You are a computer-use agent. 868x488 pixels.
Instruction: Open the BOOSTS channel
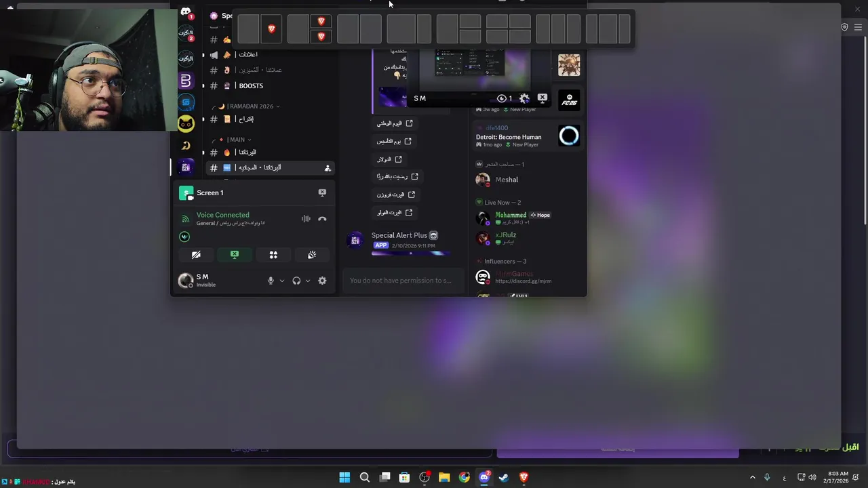pos(251,85)
